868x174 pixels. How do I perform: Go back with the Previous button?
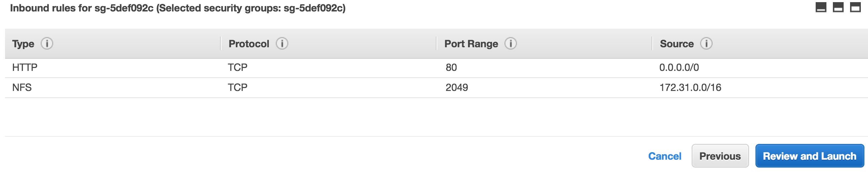720,156
